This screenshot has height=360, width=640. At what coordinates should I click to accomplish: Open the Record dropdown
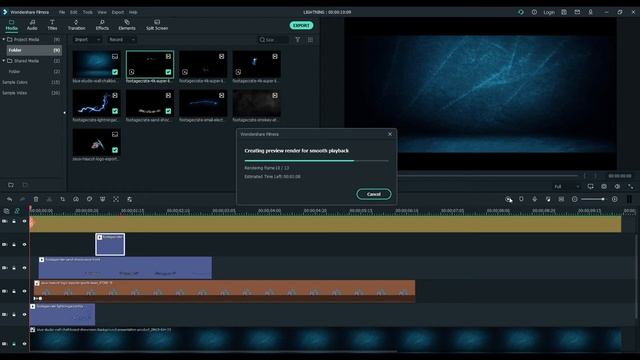click(122, 40)
